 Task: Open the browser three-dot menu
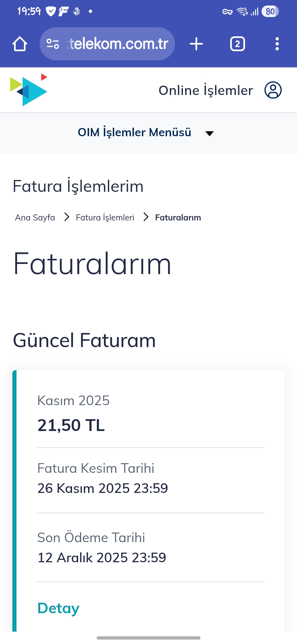277,44
